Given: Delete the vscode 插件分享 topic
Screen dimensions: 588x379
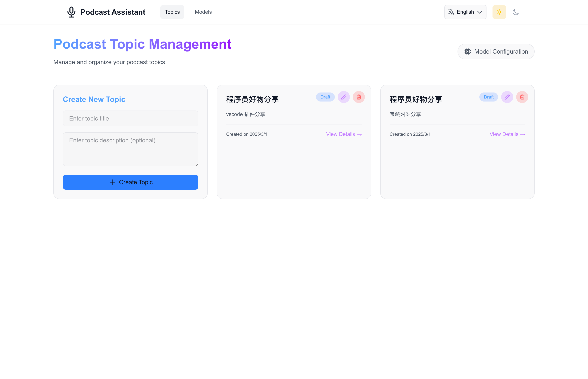Looking at the screenshot, I should pos(359,97).
